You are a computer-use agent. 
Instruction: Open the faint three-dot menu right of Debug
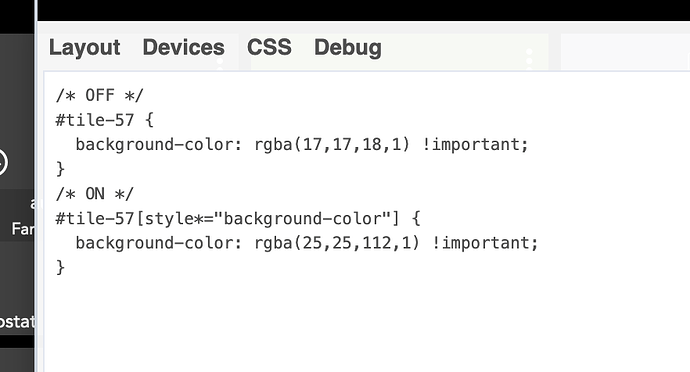[x=529, y=58]
